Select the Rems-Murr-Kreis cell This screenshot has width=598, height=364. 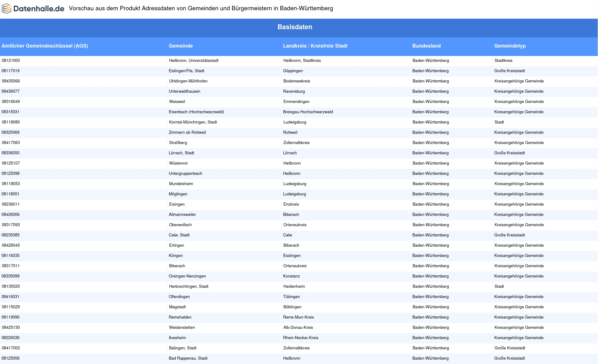click(x=298, y=317)
